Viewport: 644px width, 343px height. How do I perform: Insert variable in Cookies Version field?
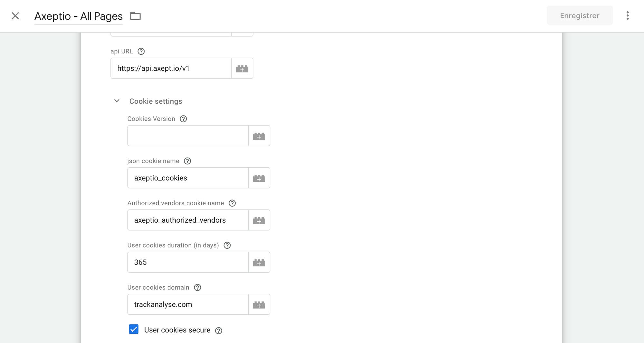click(x=259, y=136)
